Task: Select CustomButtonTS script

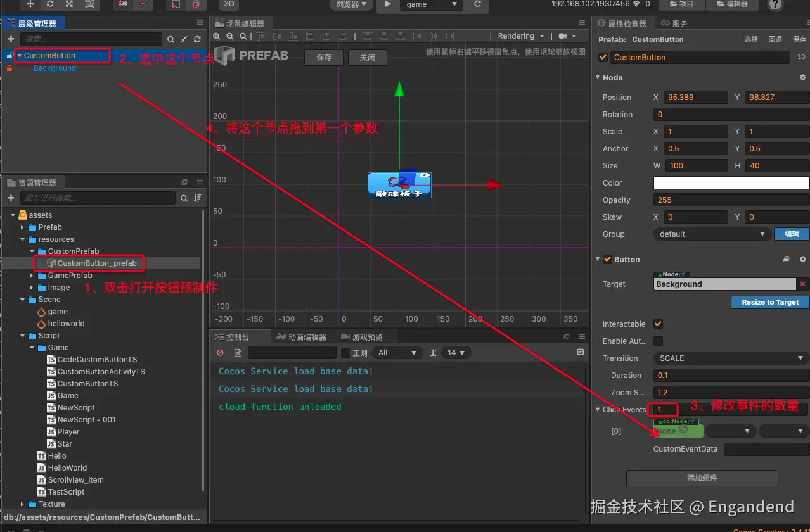Action: click(87, 384)
